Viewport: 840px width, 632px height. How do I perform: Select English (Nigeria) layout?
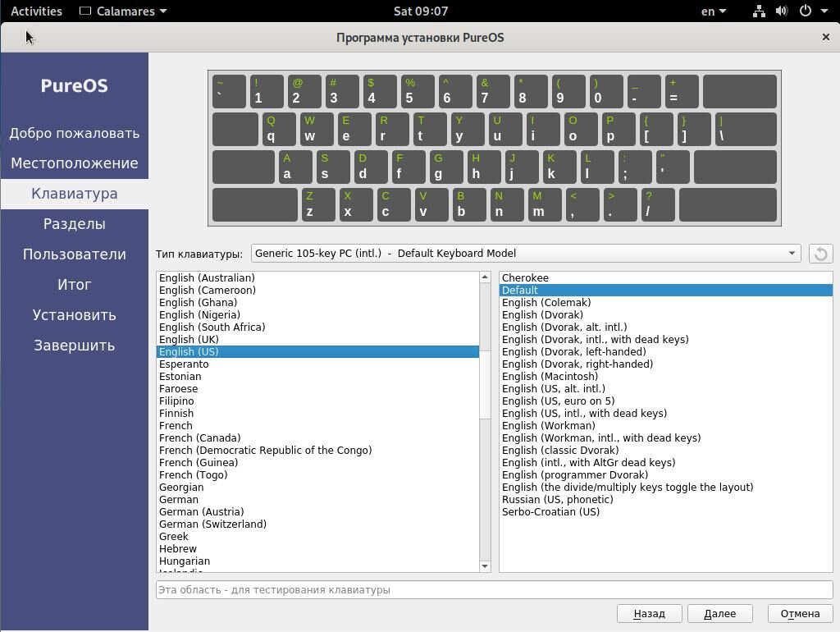(317, 314)
